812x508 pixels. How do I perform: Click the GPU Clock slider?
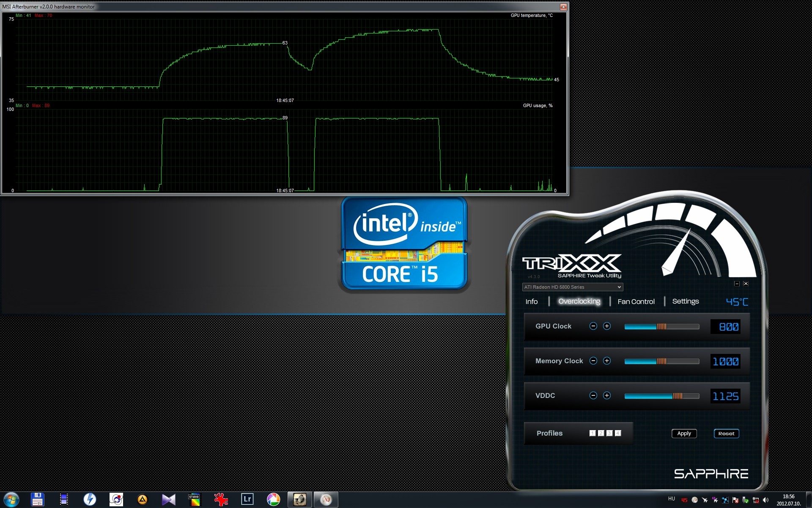pyautogui.click(x=662, y=326)
